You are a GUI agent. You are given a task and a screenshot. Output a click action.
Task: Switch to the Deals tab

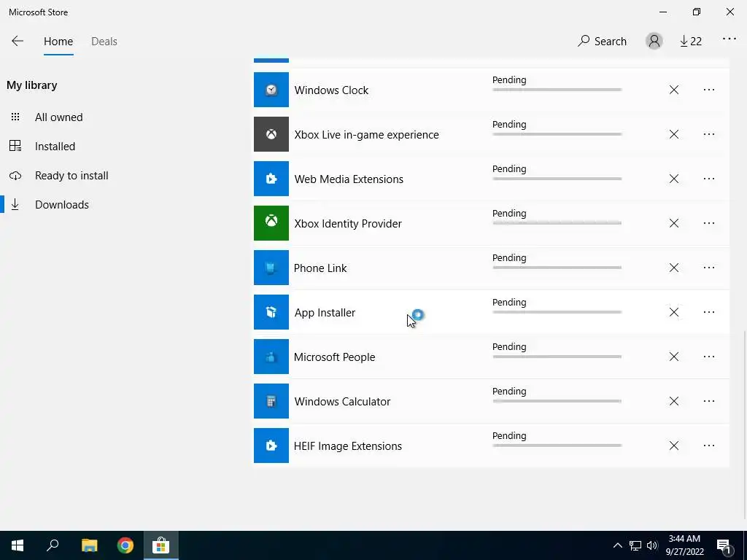[x=104, y=42]
